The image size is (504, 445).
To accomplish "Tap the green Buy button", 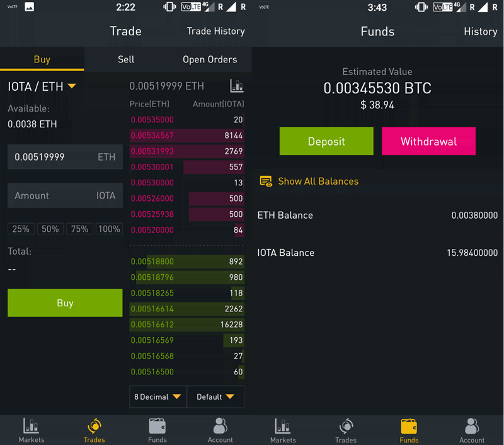I will pos(65,303).
